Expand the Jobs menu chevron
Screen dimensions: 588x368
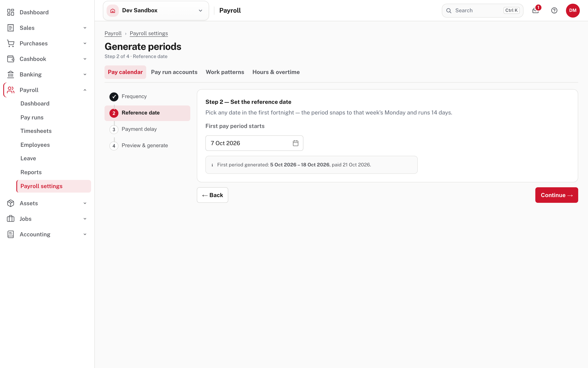point(85,219)
